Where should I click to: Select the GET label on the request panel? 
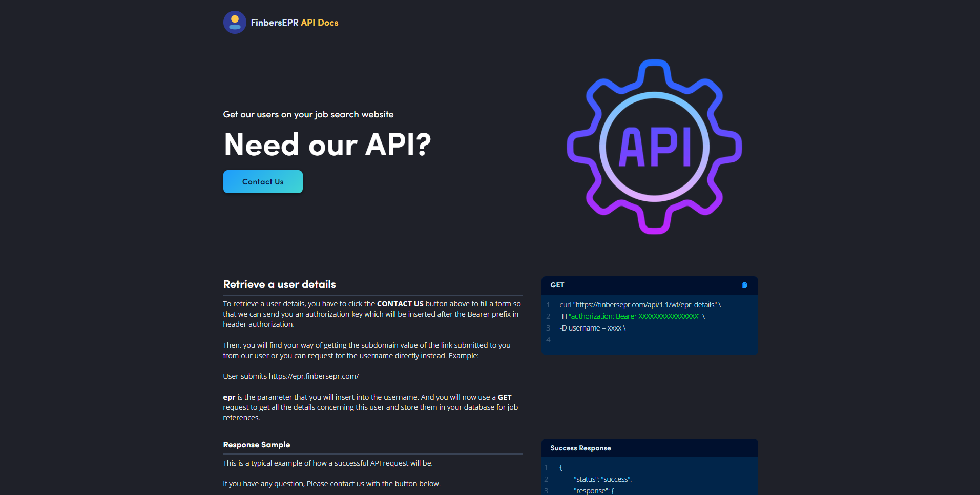(x=557, y=285)
